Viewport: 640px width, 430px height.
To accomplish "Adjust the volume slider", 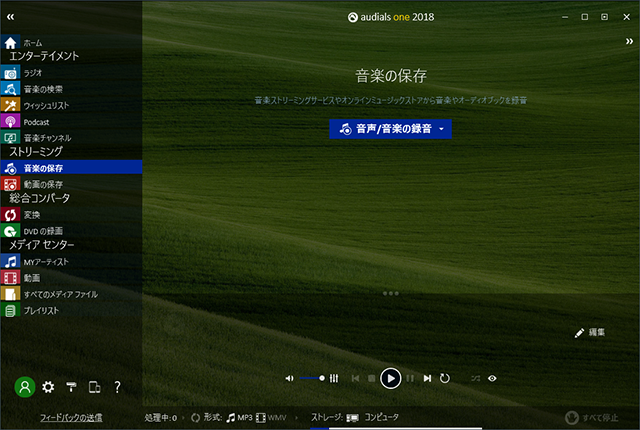I will point(312,378).
